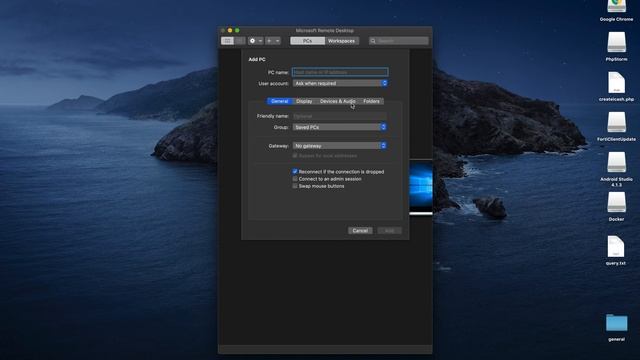Click the Friendly name field
Viewport: 640px width, 360px height.
click(339, 116)
